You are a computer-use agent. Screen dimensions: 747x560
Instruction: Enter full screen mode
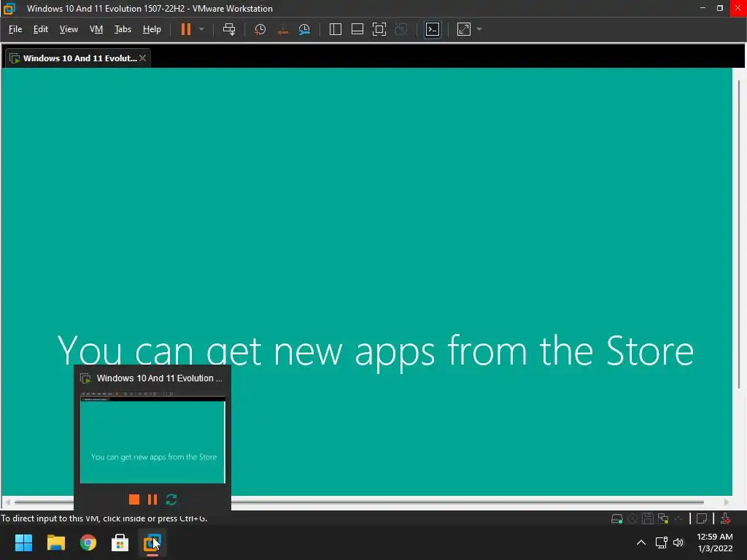pos(379,29)
